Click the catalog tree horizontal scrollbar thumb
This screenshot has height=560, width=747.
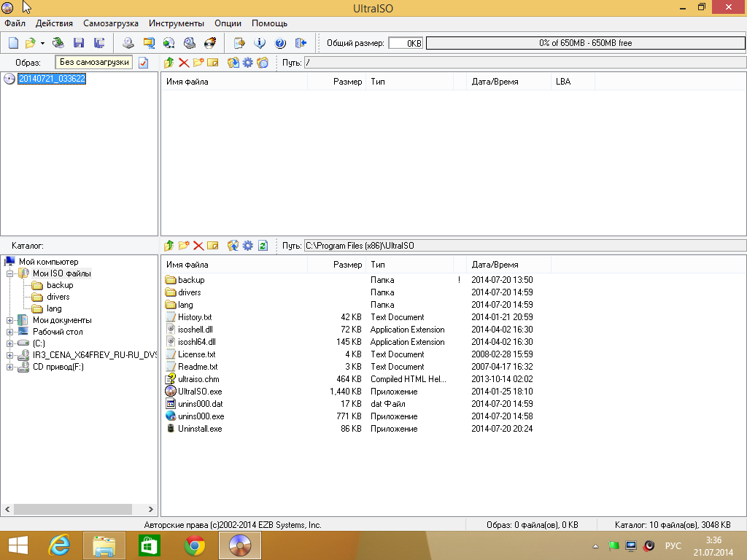tap(73, 510)
